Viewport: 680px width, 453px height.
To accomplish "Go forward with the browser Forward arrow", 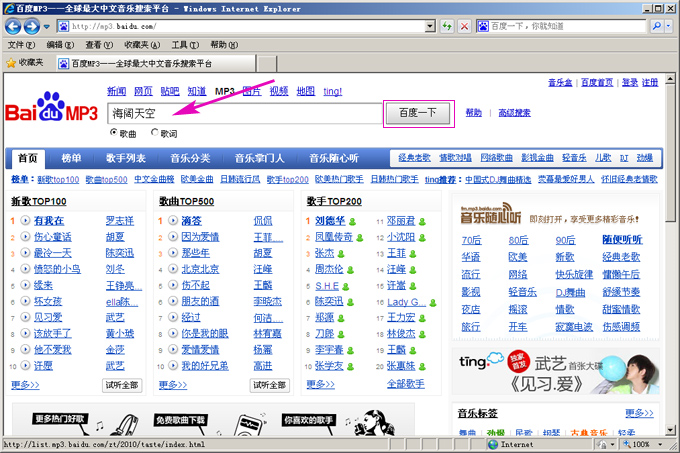I will point(32,26).
